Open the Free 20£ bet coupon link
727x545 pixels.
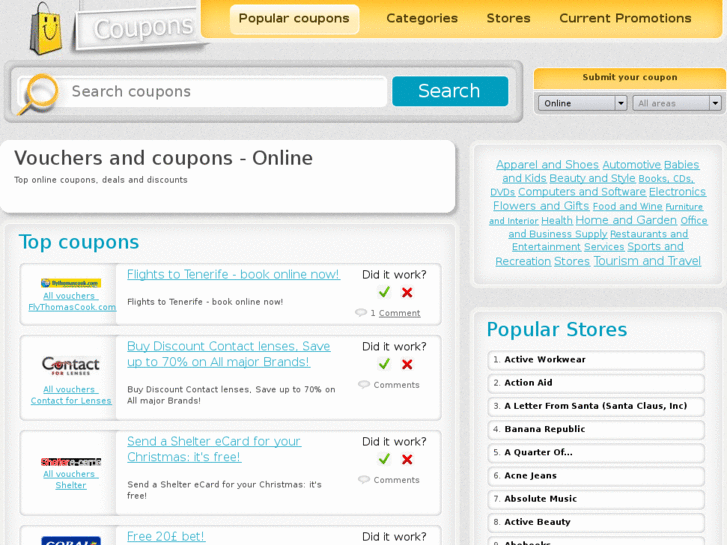pos(166,537)
